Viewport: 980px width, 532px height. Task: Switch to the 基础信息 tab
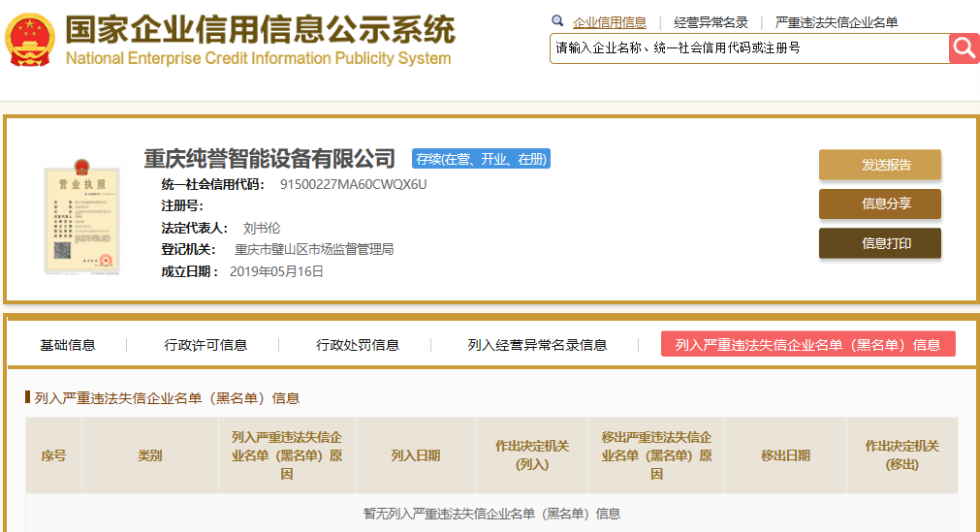68,345
